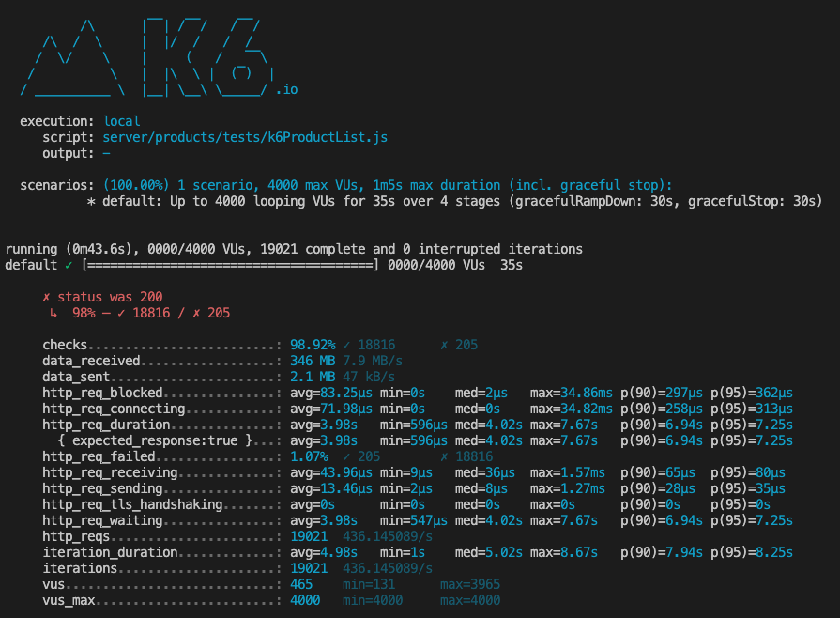Click 'min=547µs' in http_req_waiting row
840x618 pixels.
click(414, 521)
